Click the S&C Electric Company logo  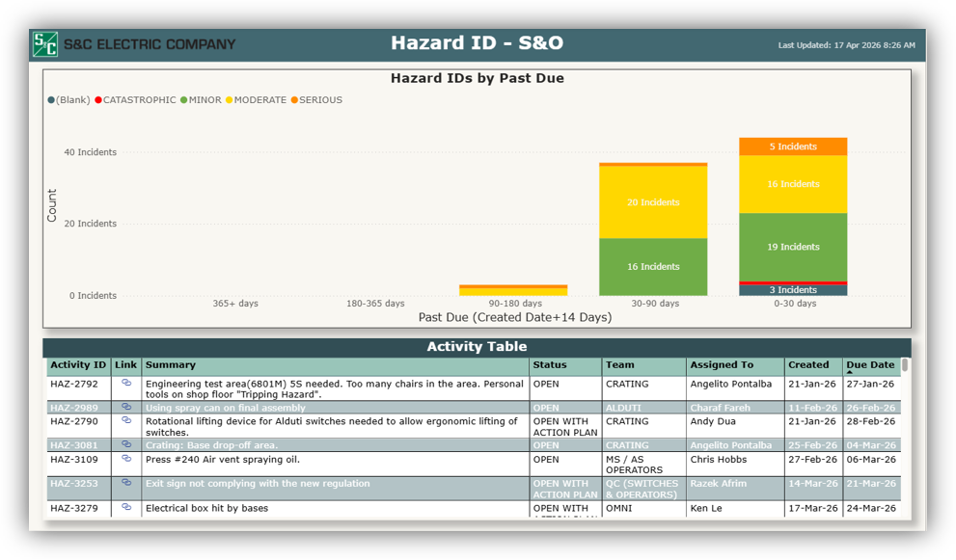click(45, 44)
